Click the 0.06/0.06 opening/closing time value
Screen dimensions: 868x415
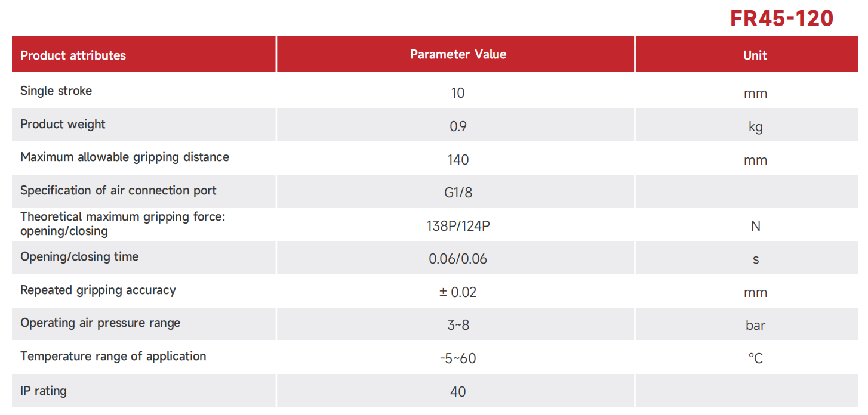coord(458,259)
